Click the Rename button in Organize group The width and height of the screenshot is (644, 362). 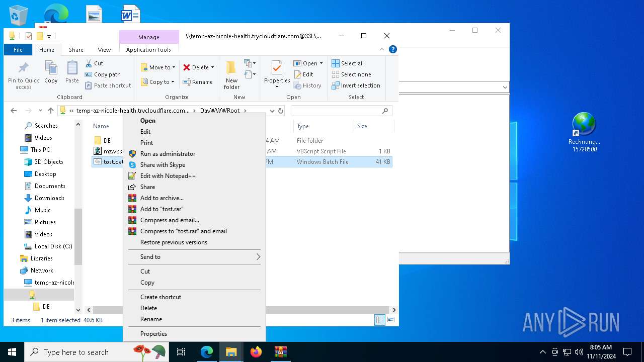pos(198,82)
